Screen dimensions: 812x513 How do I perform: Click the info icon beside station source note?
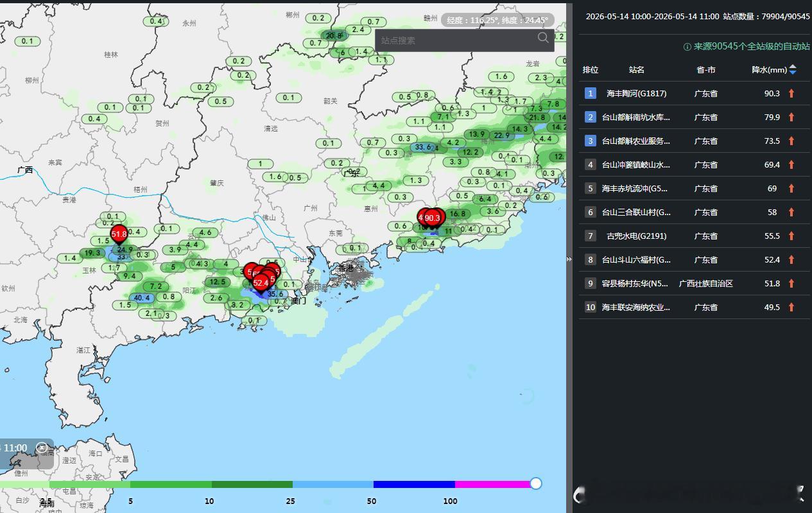[x=687, y=47]
